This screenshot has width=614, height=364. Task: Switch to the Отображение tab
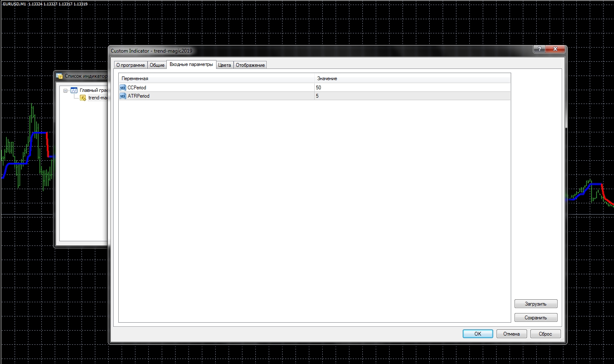pos(250,65)
